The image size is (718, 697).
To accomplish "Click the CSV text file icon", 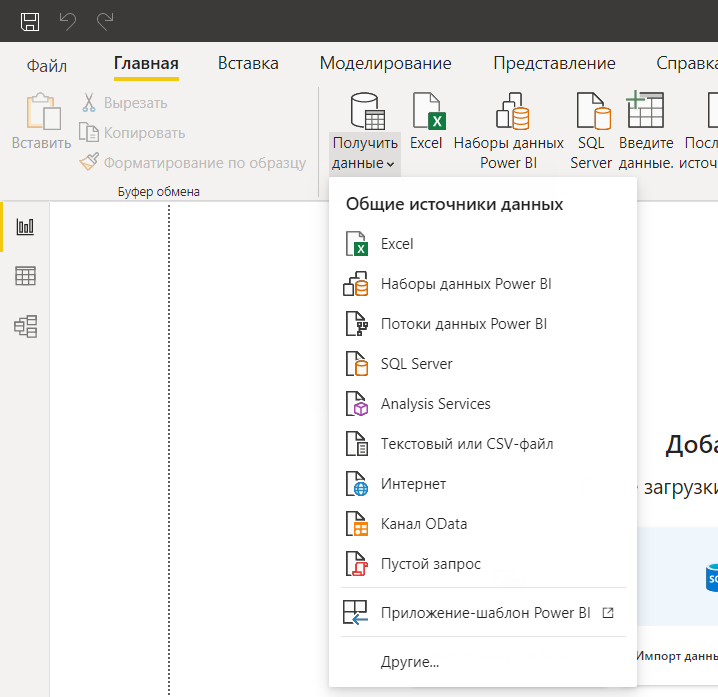I will point(357,443).
